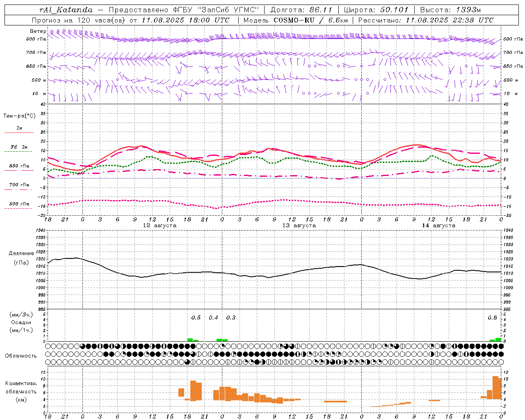
Task: Click the Конвективн. convective cloud label
Action: (21, 383)
